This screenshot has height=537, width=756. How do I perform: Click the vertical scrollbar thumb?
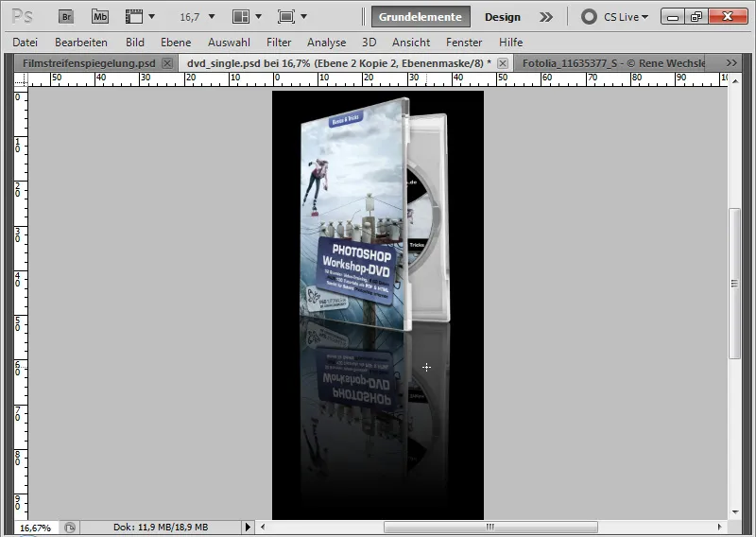pyautogui.click(x=735, y=284)
